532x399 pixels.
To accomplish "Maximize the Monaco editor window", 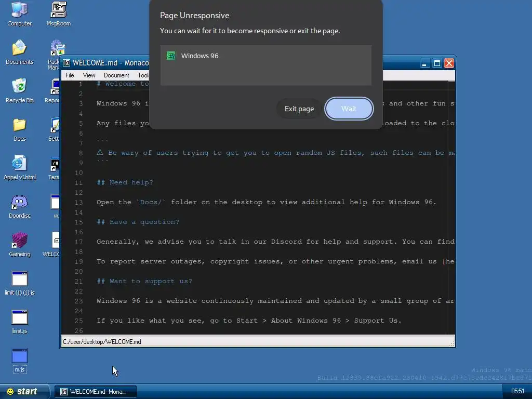I will pyautogui.click(x=437, y=63).
